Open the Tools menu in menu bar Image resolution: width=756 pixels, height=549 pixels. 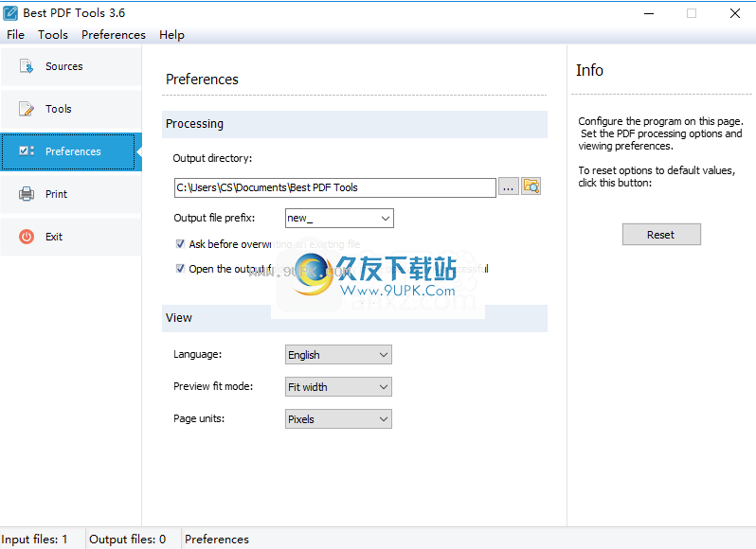53,35
